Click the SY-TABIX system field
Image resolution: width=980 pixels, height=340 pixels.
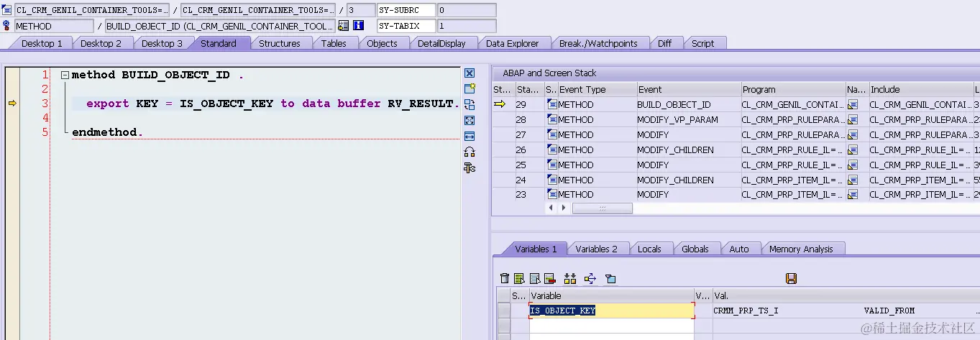(407, 26)
